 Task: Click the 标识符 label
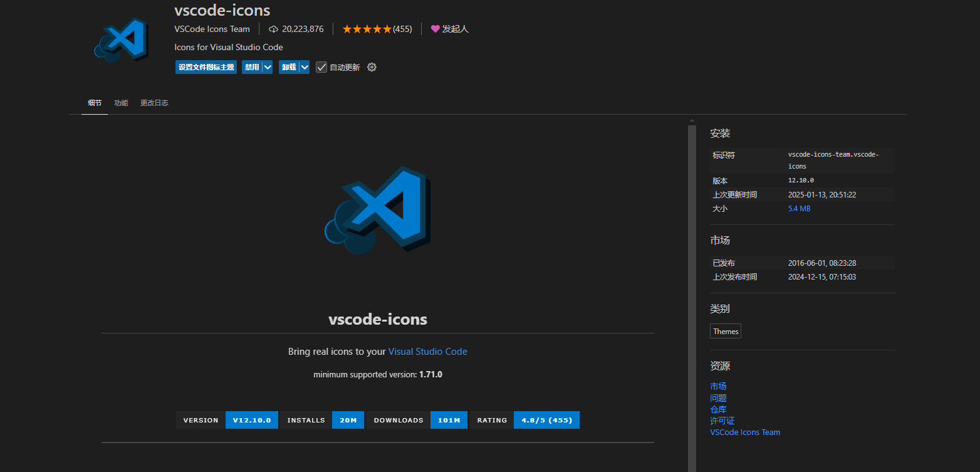coord(724,155)
